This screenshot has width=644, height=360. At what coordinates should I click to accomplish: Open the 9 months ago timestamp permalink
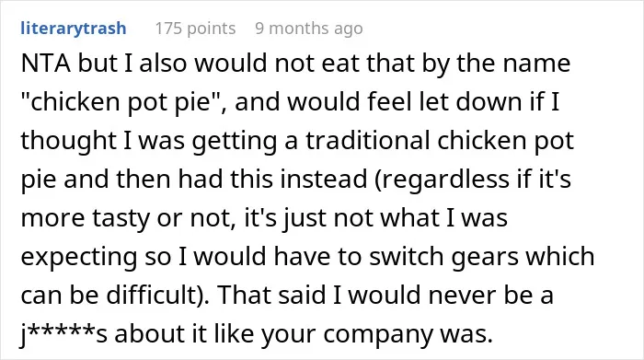pos(309,29)
